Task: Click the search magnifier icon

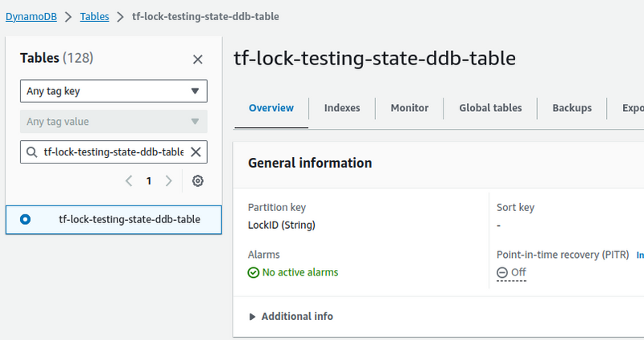Action: [x=31, y=152]
